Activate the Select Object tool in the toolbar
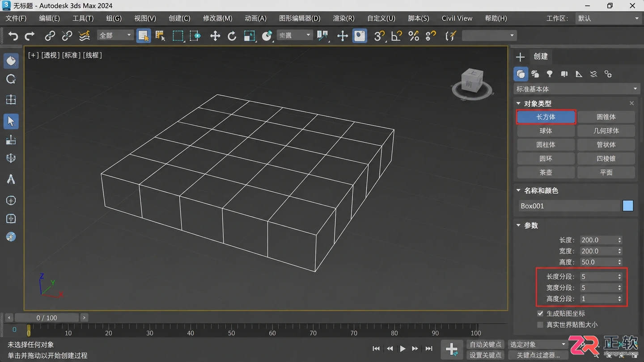 click(x=144, y=36)
